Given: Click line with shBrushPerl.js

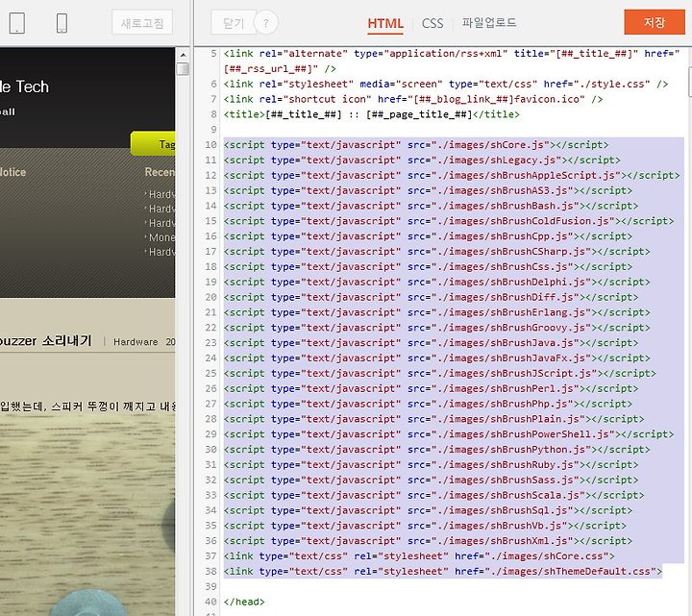Looking at the screenshot, I should pyautogui.click(x=431, y=388).
